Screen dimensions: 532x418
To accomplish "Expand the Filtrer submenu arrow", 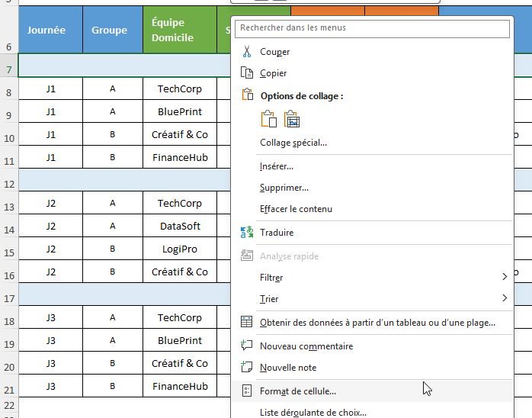I will coord(505,277).
